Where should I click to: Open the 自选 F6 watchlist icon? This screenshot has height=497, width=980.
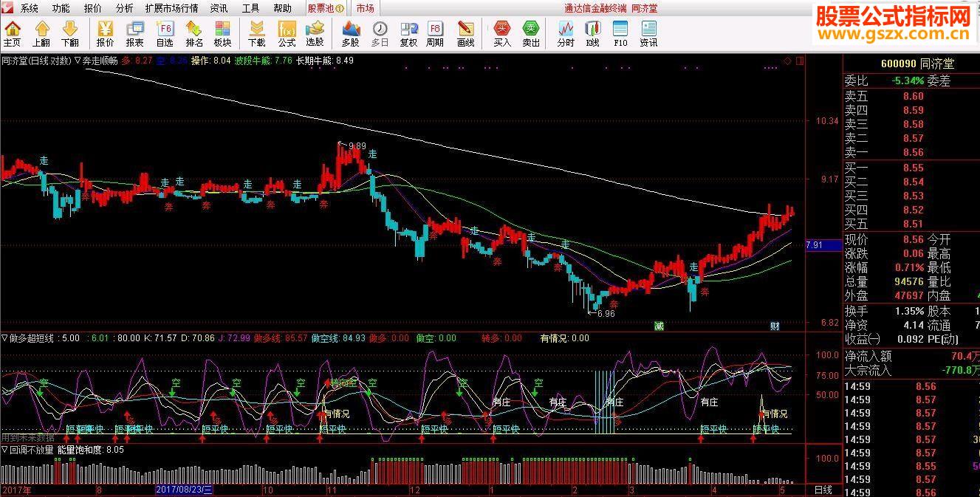pos(165,34)
